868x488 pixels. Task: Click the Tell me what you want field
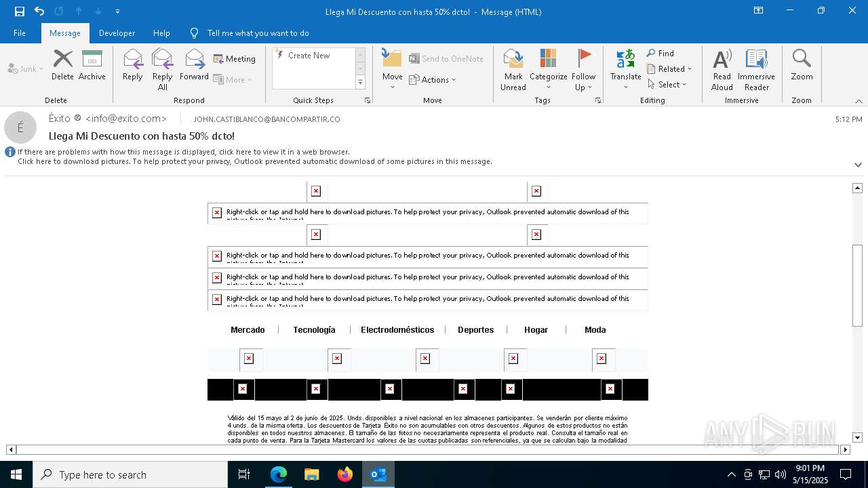(x=258, y=33)
